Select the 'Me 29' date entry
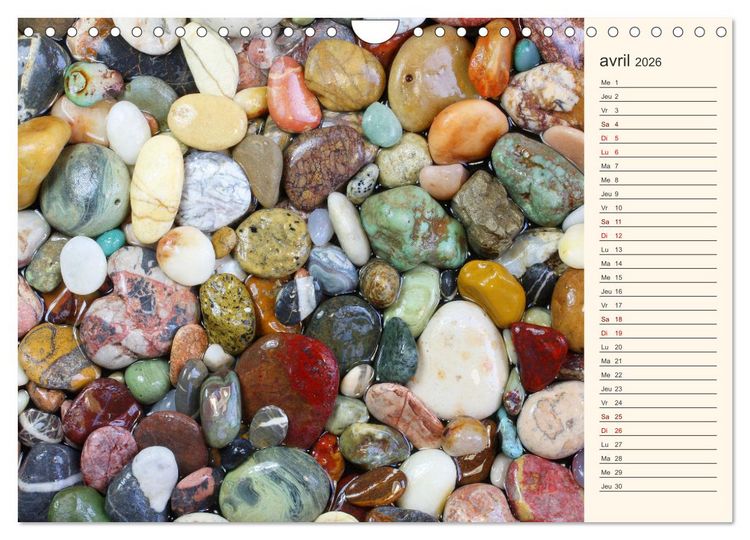This screenshot has width=750, height=540. click(658, 472)
